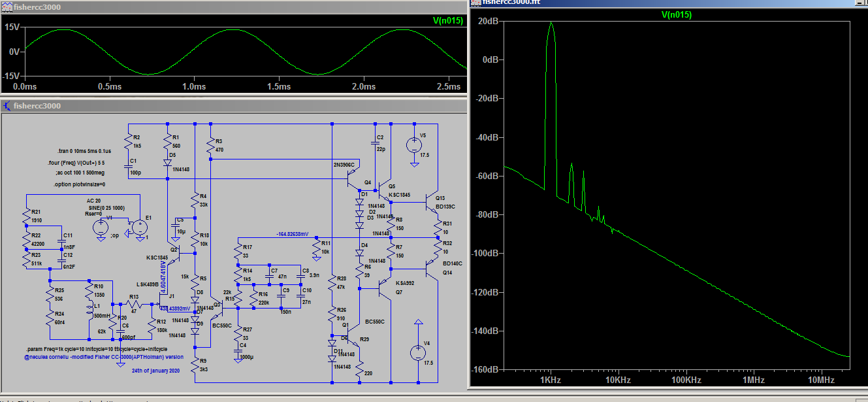868x402 pixels.
Task: Select resistor R21 1910
Action: point(26,217)
